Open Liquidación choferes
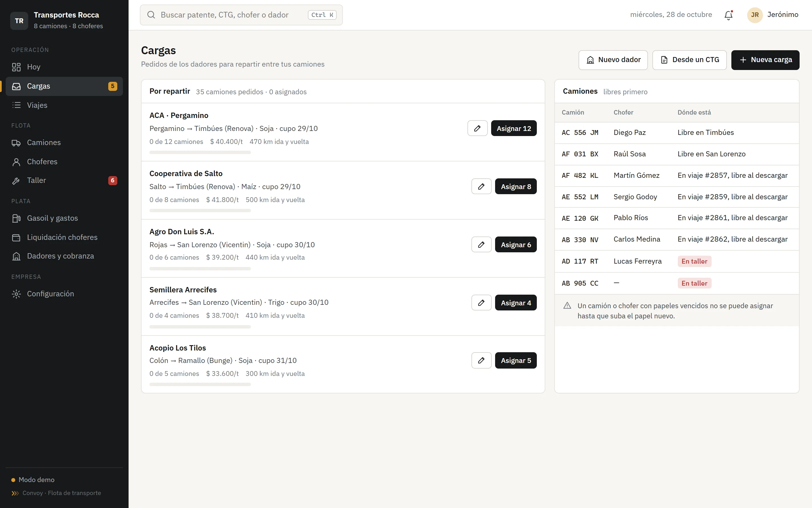The width and height of the screenshot is (812, 508). [64, 237]
